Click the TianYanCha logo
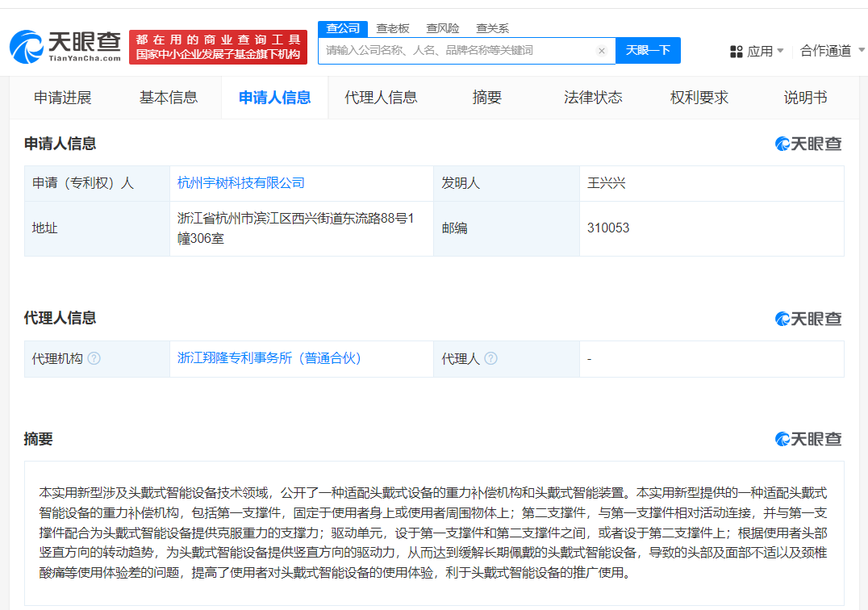The height and width of the screenshot is (610, 868). click(65, 47)
